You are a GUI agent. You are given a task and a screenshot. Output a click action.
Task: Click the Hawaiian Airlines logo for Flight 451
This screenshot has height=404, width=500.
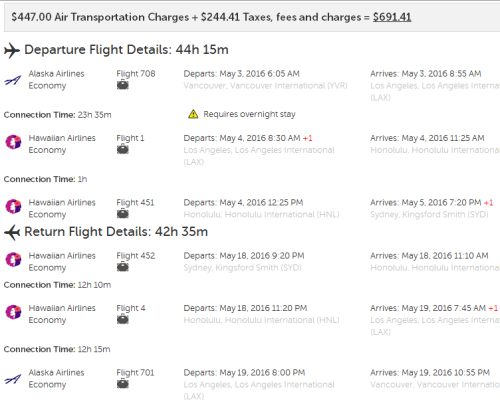point(13,206)
